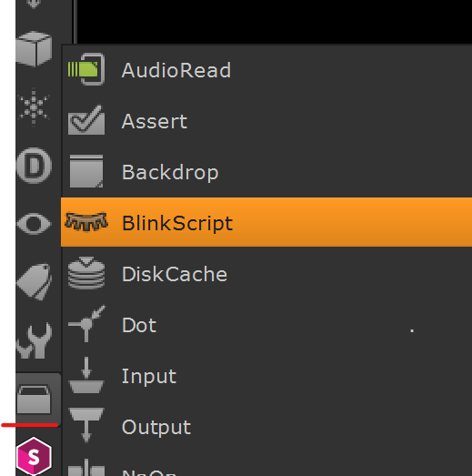The image size is (472, 476).
Task: Open the Particles toolbar menu
Action: point(34,106)
